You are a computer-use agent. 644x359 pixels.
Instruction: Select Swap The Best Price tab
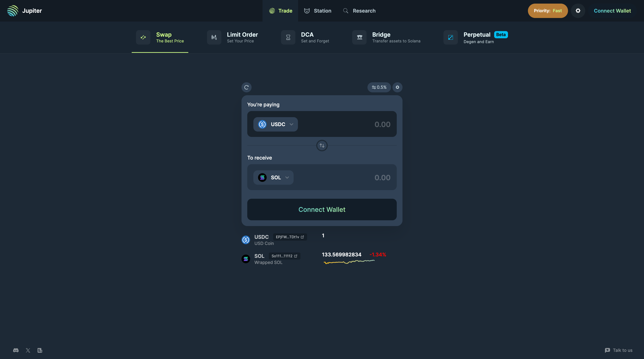(x=160, y=38)
